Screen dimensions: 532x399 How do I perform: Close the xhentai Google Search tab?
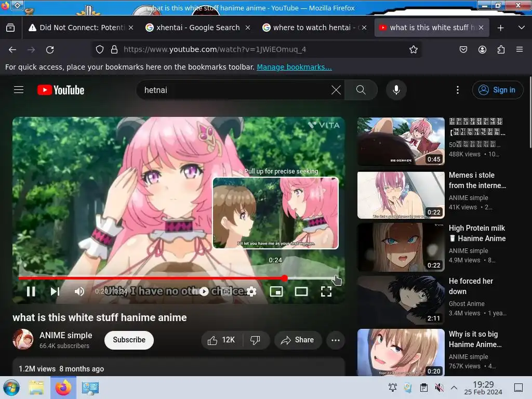point(248,28)
